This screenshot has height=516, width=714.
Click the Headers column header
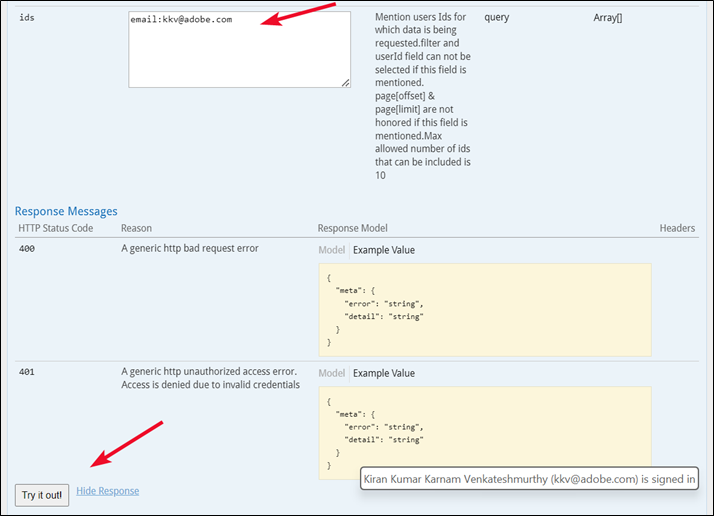tap(677, 229)
